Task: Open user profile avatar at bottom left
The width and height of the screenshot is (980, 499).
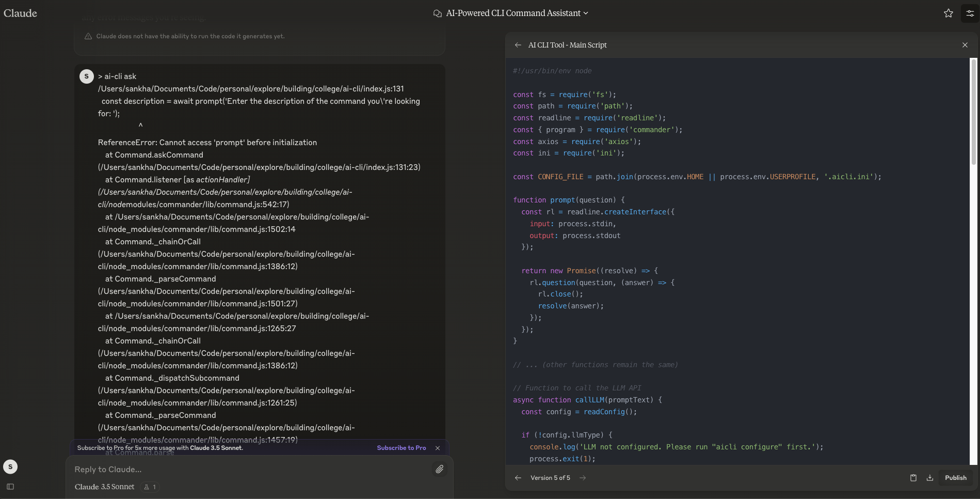Action: [10, 467]
